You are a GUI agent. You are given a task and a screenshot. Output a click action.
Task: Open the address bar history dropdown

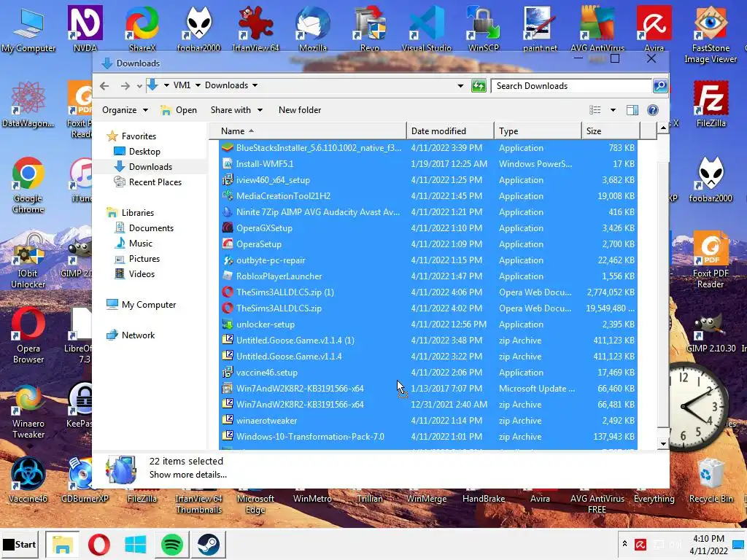tap(460, 86)
